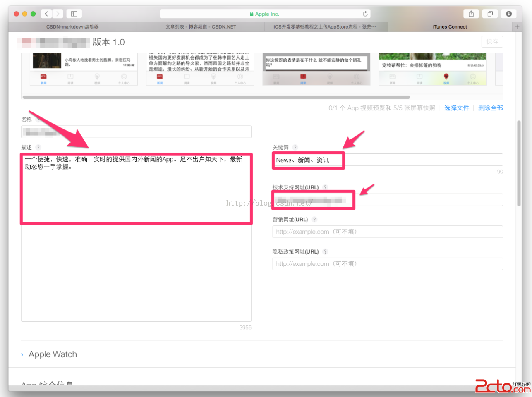The width and height of the screenshot is (532, 397).
Task: Click the 90 remaining characters counter
Action: point(500,172)
